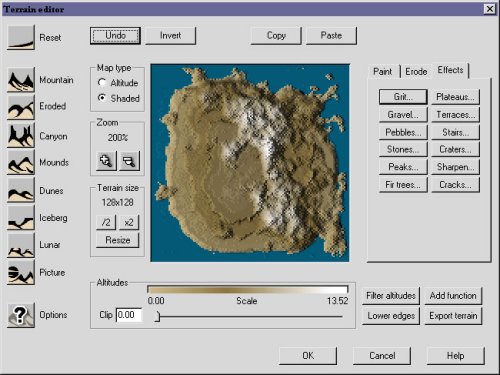Select the Dunes terrain preset icon
500x375 pixels.
click(21, 190)
